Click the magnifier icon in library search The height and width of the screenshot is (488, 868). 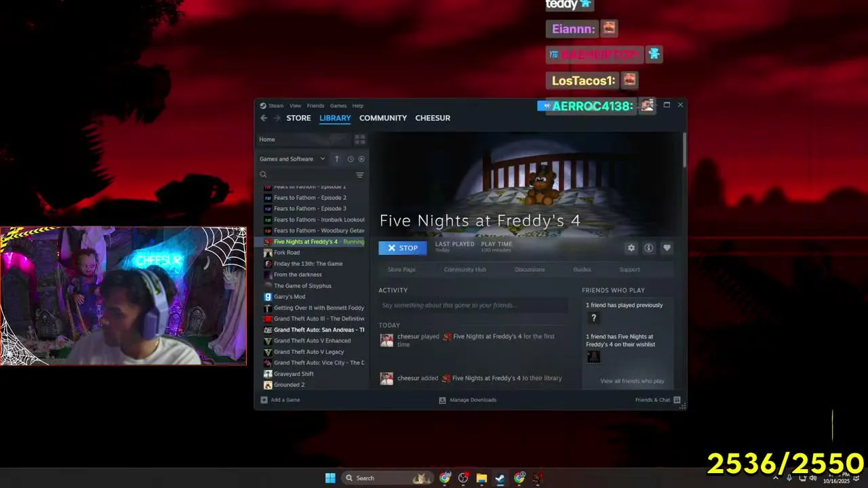click(263, 175)
